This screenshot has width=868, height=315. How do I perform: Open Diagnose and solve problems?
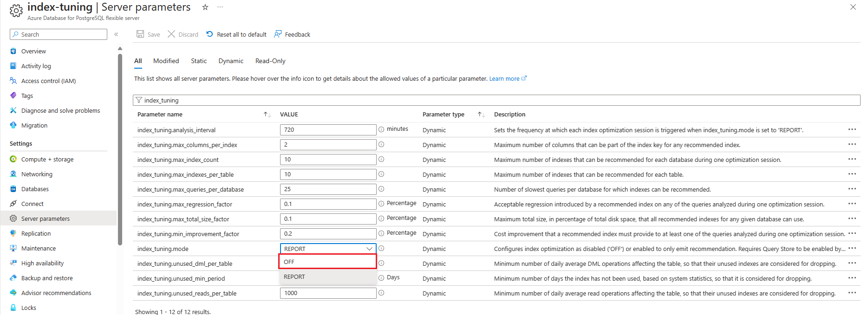[x=60, y=110]
